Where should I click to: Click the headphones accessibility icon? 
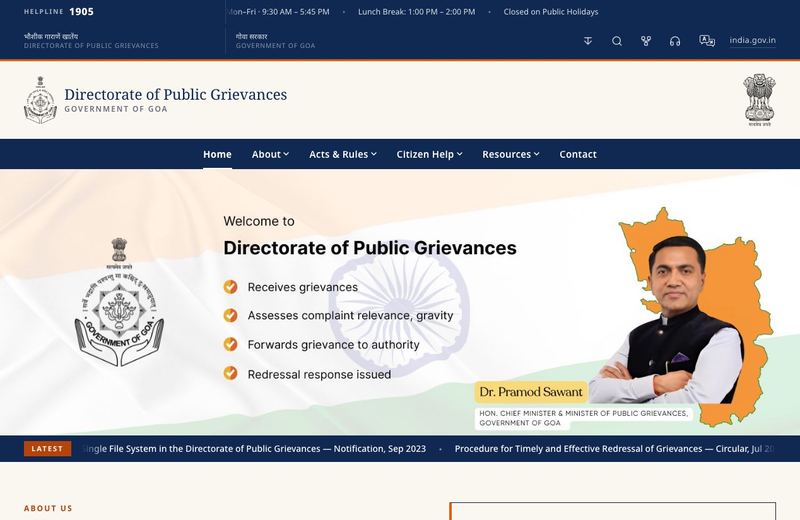(x=675, y=41)
